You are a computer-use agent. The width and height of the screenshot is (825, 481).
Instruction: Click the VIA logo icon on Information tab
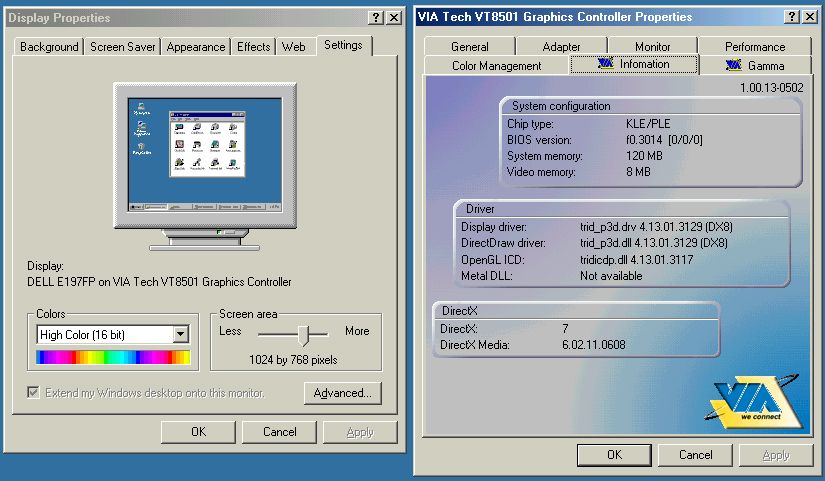[606, 64]
